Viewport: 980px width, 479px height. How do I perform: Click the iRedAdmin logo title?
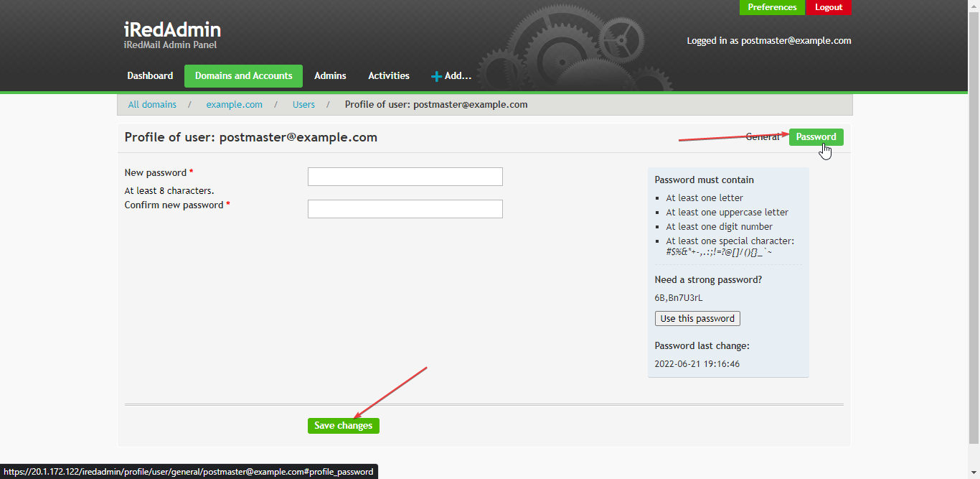(x=172, y=29)
